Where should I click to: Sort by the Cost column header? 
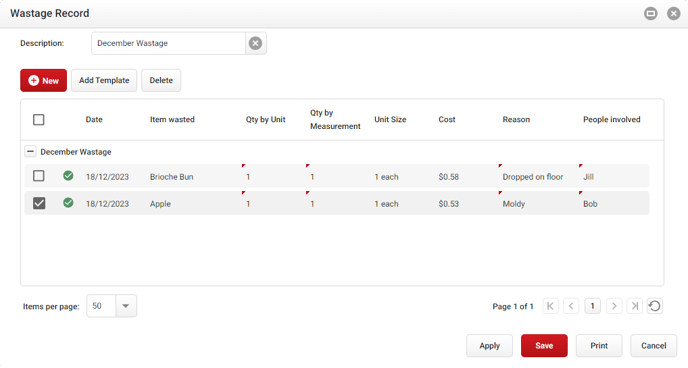(x=447, y=119)
